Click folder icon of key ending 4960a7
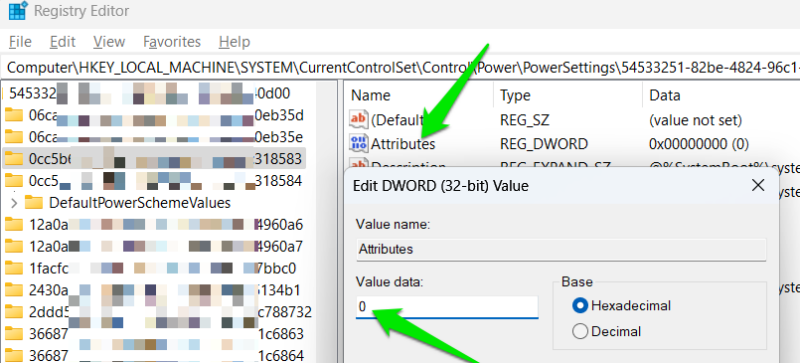 coord(14,246)
